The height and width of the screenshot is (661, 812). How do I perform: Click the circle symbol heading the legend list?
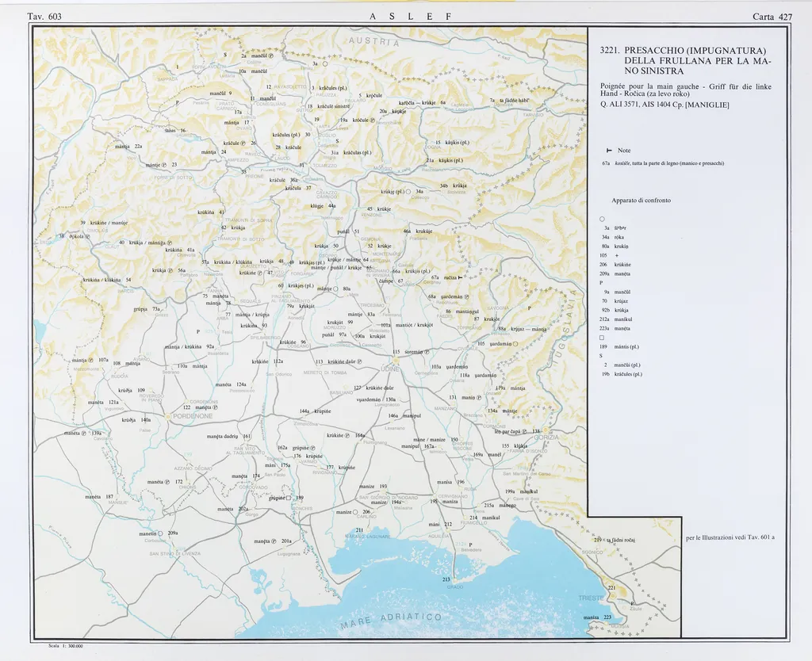[x=603, y=219]
